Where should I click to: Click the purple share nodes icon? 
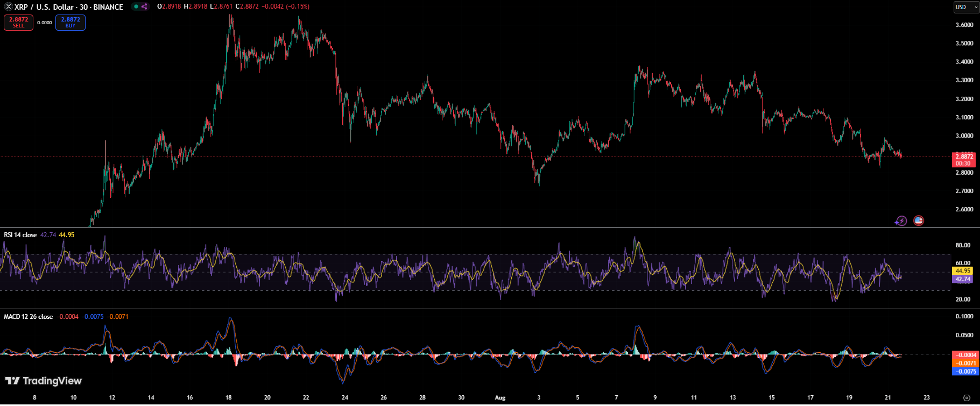point(144,6)
